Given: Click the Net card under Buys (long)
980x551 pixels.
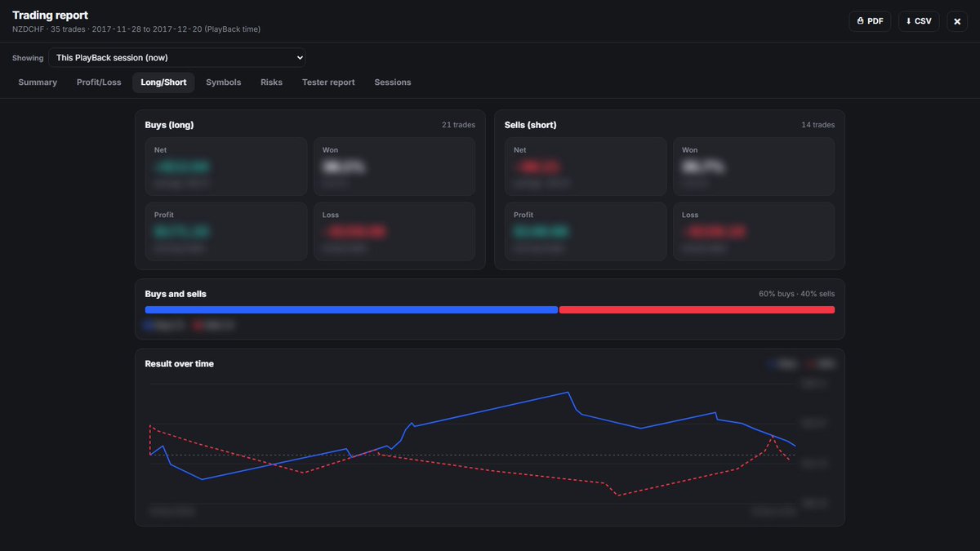Looking at the screenshot, I should pos(225,167).
